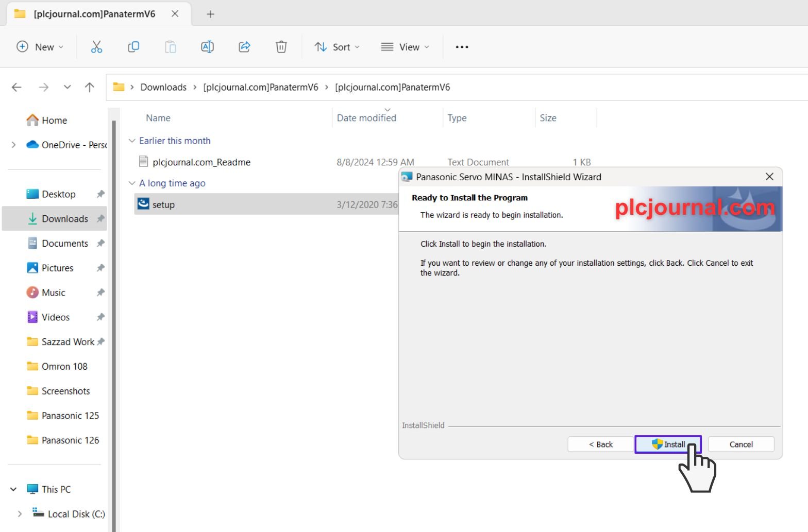This screenshot has height=532, width=808.
Task: Open the New item dropdown
Action: (x=40, y=47)
